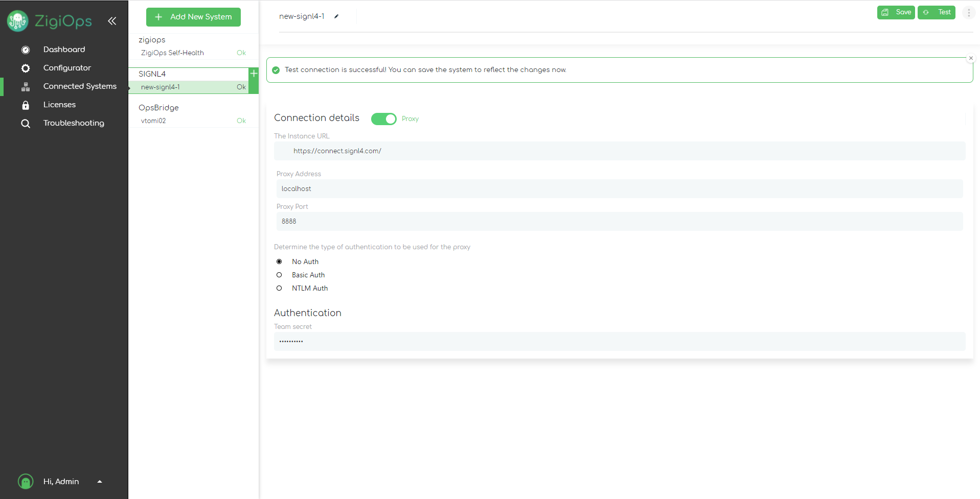Click the green success checkmark icon

[276, 70]
